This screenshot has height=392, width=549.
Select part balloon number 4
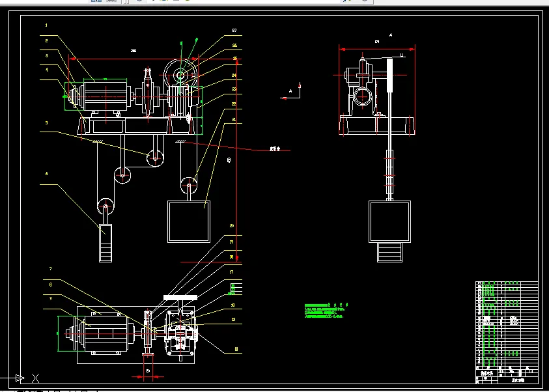[x=46, y=70]
